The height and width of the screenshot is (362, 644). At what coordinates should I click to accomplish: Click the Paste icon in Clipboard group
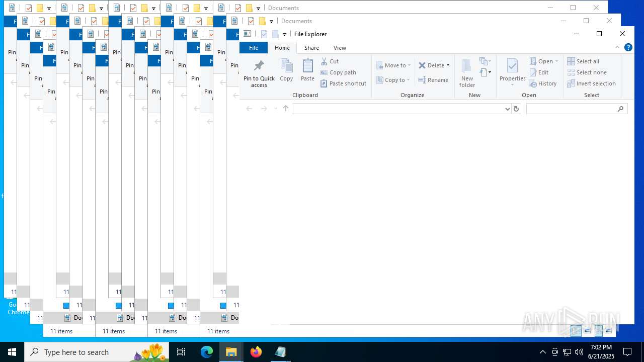[x=307, y=70]
